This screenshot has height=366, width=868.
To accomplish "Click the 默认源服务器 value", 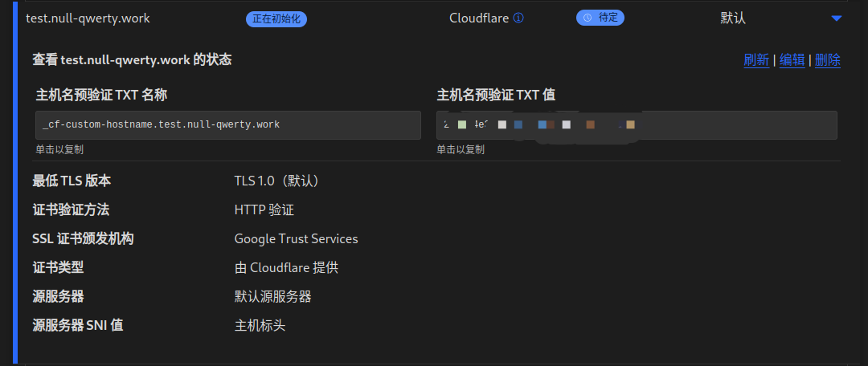I will click(x=273, y=296).
